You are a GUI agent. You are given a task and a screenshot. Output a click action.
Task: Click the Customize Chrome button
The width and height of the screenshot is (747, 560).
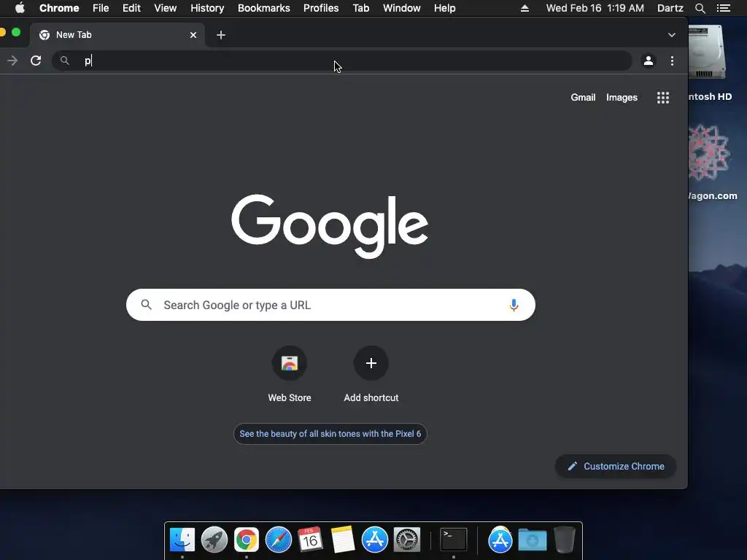tap(616, 466)
